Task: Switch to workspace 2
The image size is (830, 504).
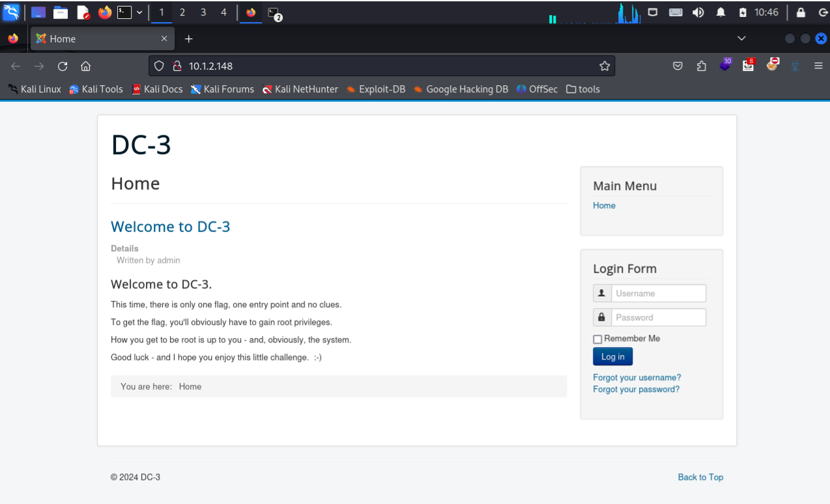Action: pyautogui.click(x=182, y=12)
